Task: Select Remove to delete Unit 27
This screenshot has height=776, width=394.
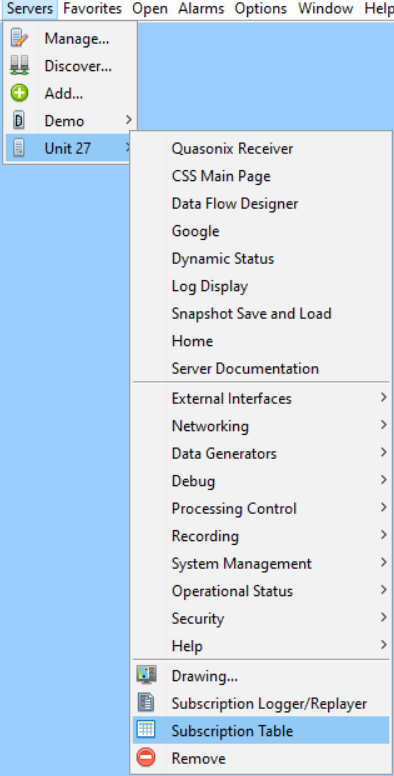Action: point(261,758)
